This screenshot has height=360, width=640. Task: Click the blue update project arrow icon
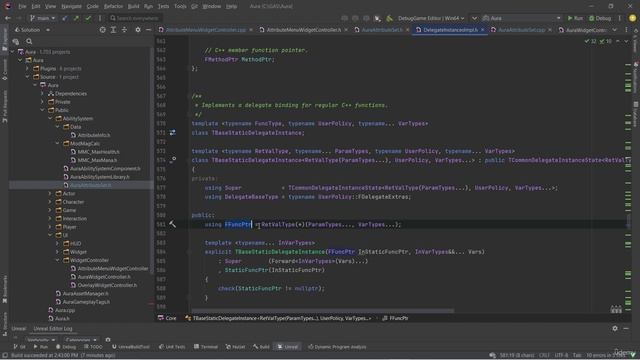[65, 18]
